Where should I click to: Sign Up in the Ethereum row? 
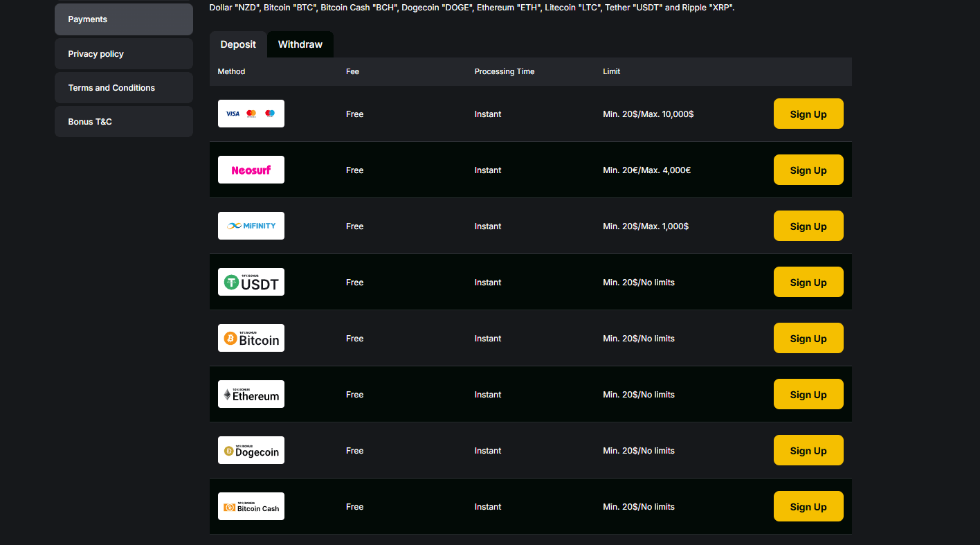tap(808, 395)
